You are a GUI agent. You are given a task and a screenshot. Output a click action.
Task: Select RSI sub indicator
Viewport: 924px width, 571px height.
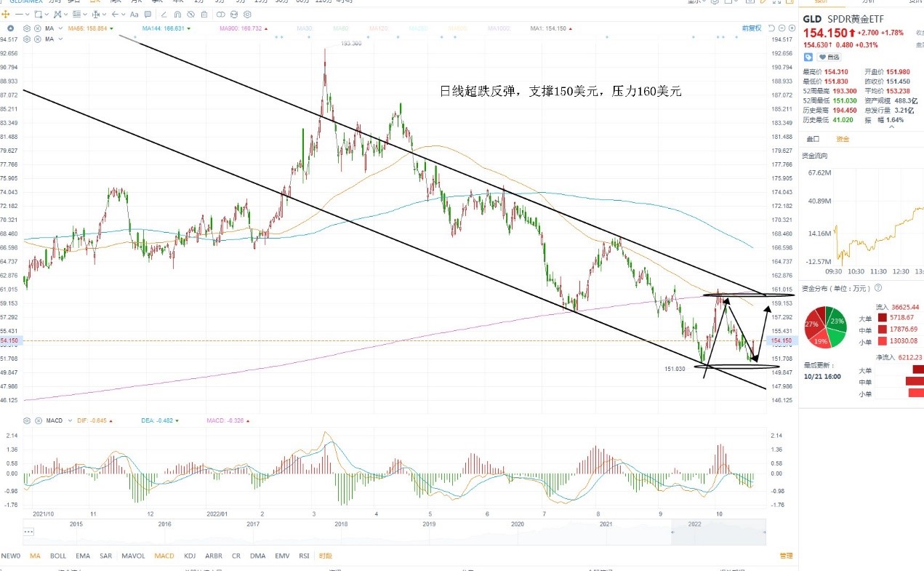[x=304, y=556]
